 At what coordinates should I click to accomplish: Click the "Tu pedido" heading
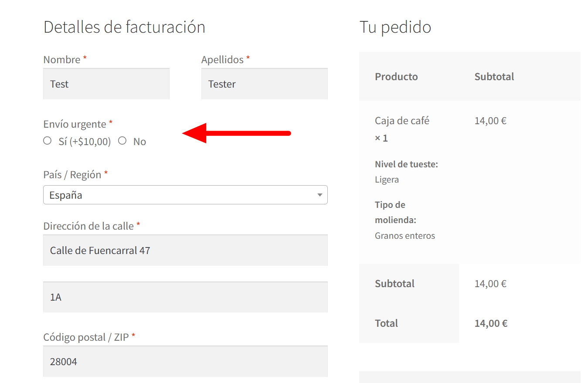click(x=395, y=27)
